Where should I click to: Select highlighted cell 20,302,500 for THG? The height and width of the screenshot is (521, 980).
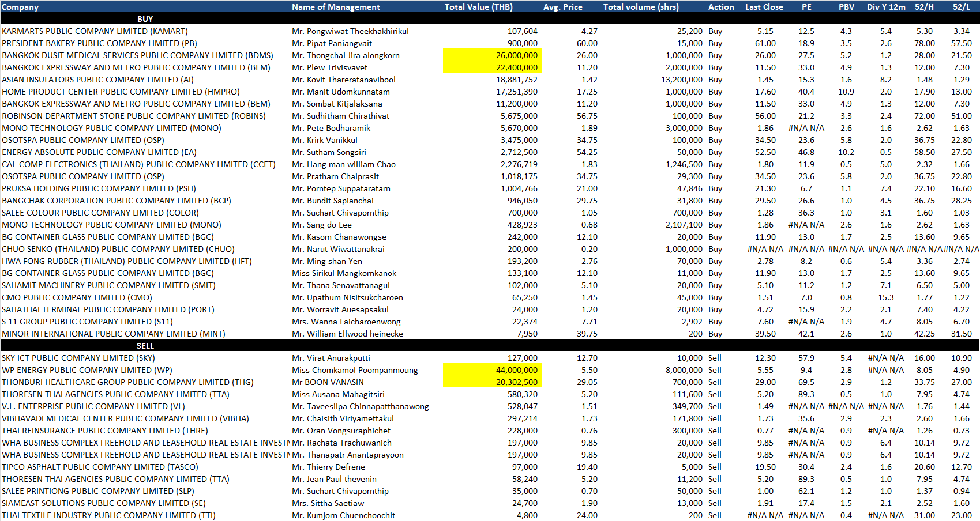coord(492,382)
